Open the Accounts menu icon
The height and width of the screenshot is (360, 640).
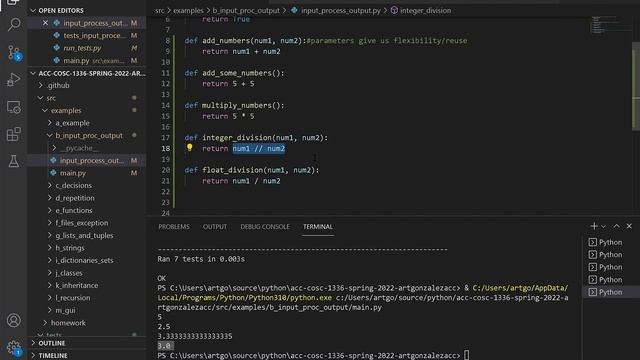(14, 320)
